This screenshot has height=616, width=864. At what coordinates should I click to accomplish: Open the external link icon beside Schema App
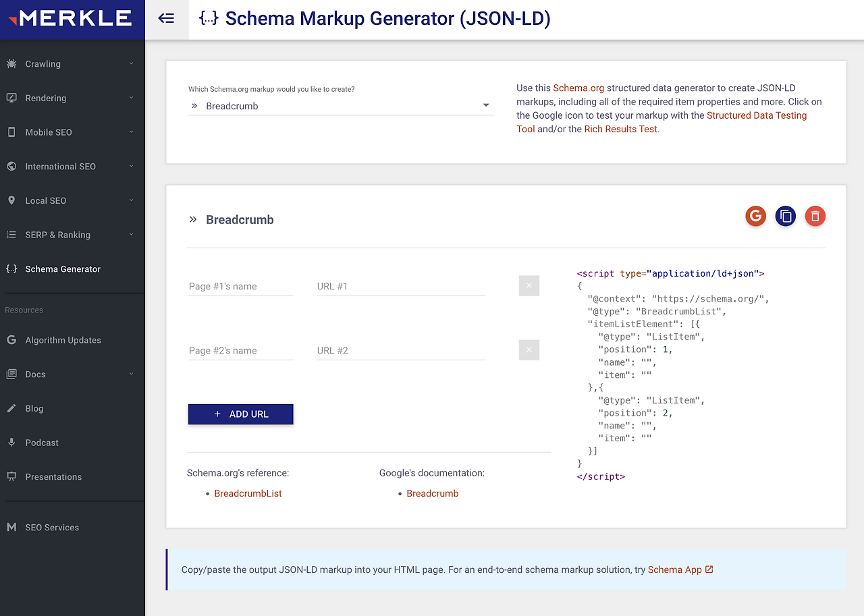(x=709, y=569)
